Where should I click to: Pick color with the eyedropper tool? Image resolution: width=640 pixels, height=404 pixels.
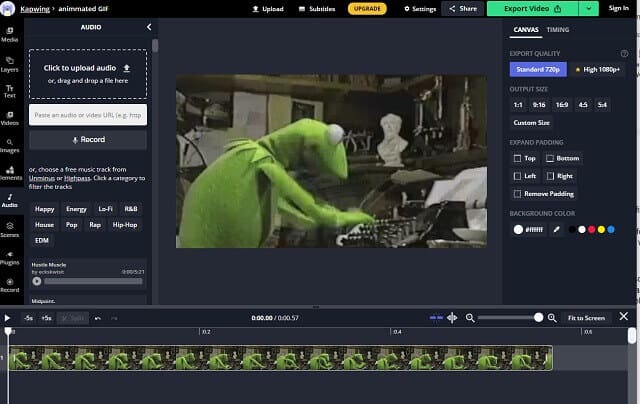coord(556,230)
